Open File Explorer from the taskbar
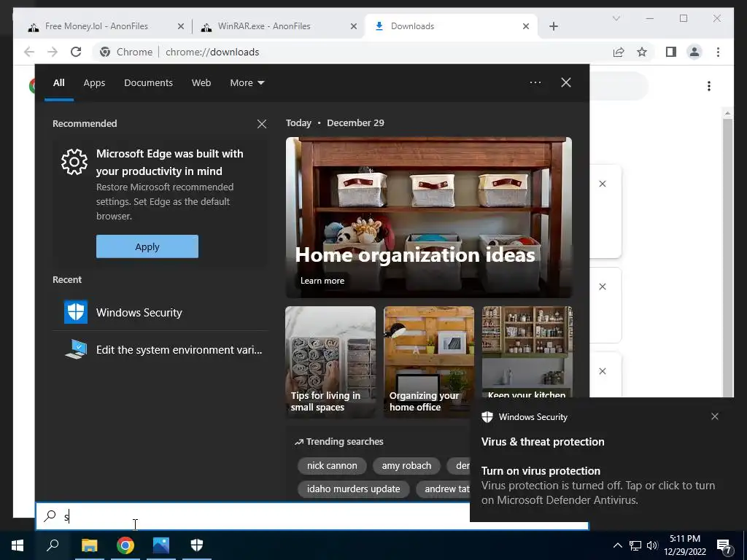This screenshot has width=747, height=560. (x=90, y=545)
